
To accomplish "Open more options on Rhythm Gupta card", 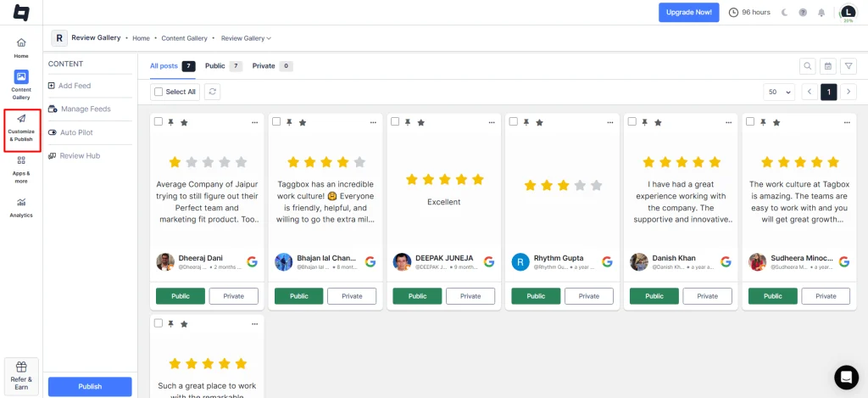I will point(610,122).
